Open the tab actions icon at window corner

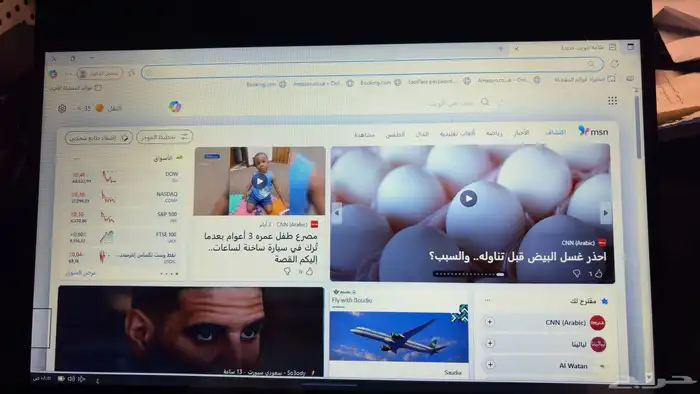[630, 46]
